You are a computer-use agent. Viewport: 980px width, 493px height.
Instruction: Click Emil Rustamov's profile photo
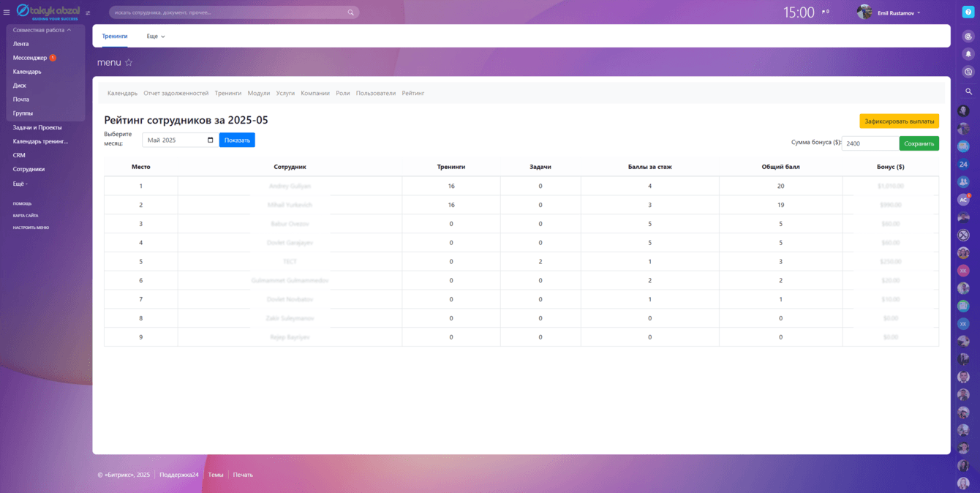pos(864,12)
